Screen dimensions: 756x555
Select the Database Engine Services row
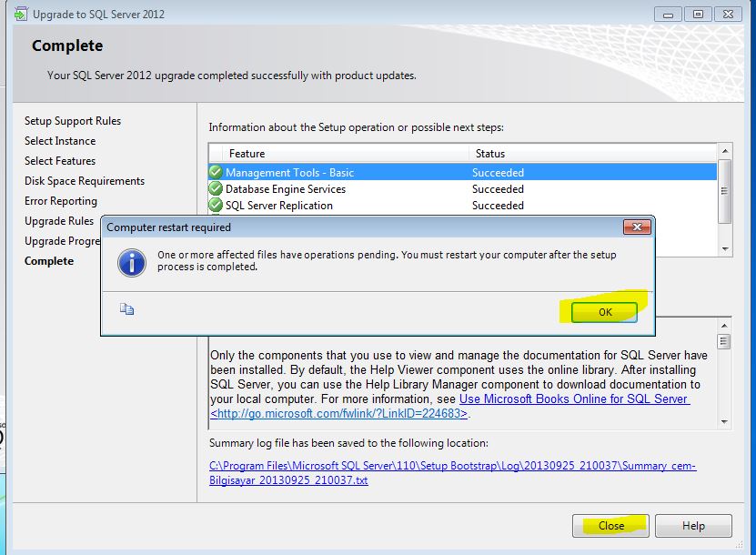462,188
